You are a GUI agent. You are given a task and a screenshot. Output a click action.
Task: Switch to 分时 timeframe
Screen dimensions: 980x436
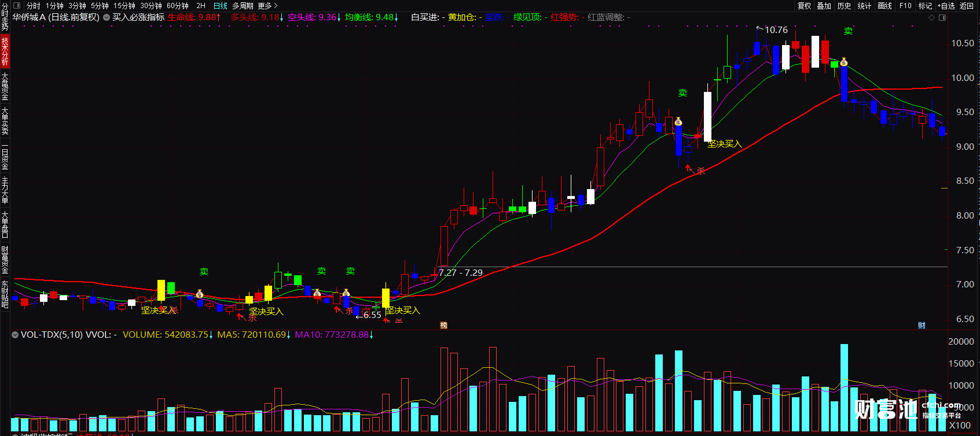(x=33, y=6)
